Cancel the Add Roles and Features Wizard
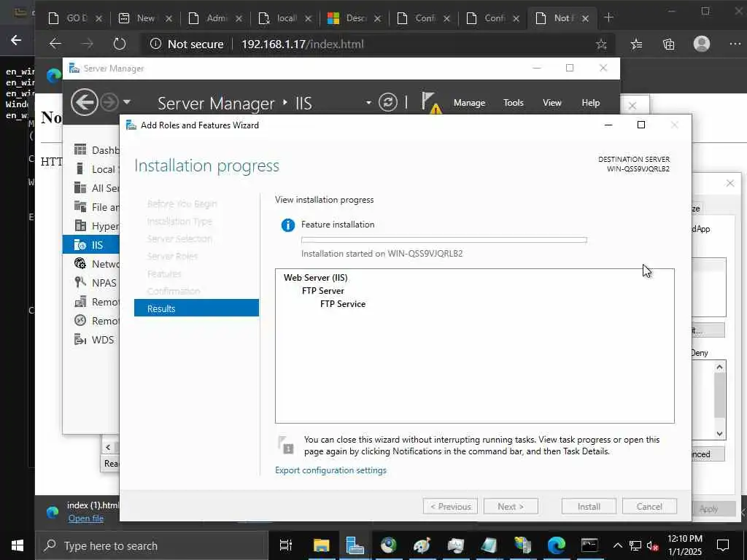This screenshot has height=560, width=747. [649, 506]
